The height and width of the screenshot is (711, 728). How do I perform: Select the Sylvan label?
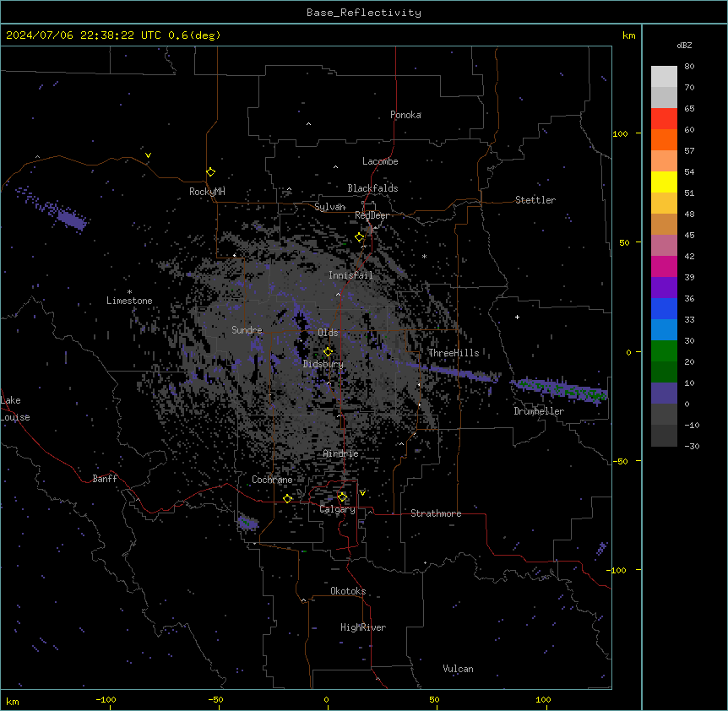click(329, 207)
